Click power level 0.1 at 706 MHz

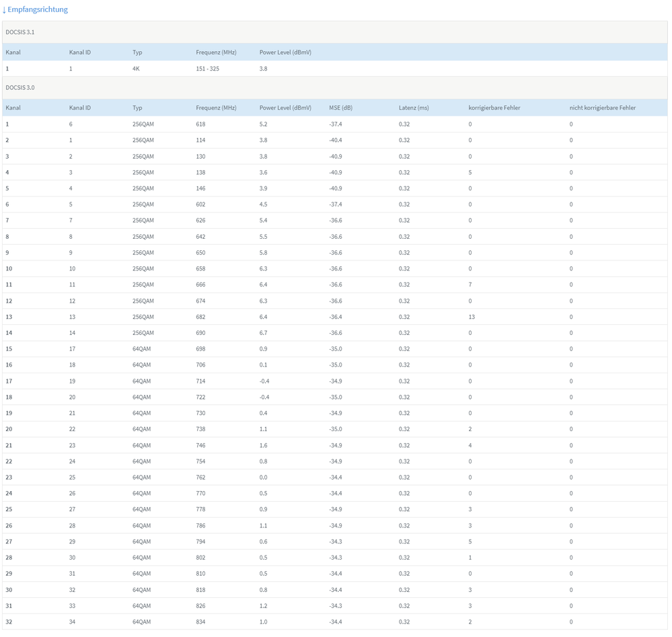[x=263, y=365]
